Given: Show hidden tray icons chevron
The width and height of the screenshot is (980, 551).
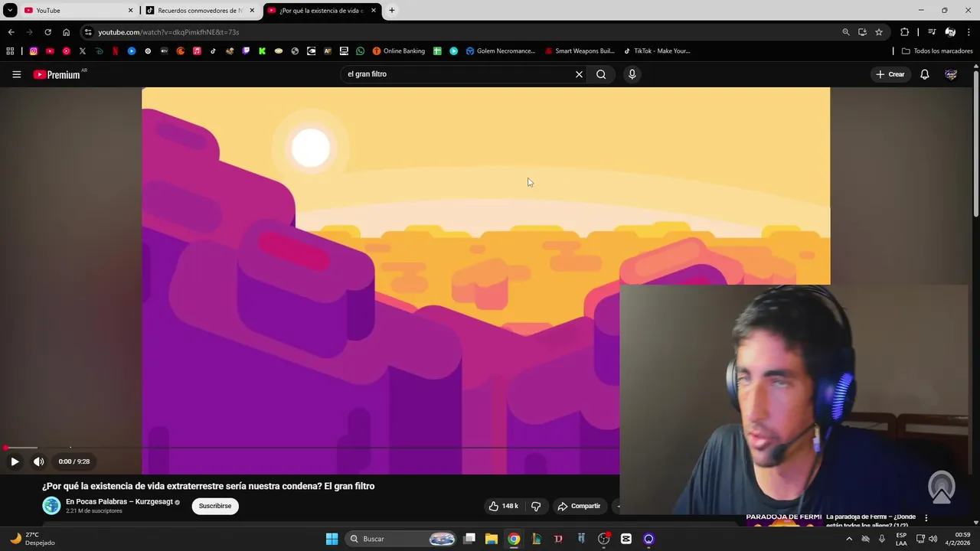Looking at the screenshot, I should 848,539.
